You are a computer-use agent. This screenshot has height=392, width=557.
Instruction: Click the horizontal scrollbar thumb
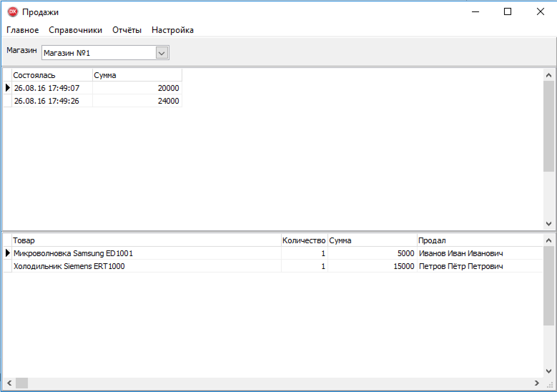[x=22, y=383]
